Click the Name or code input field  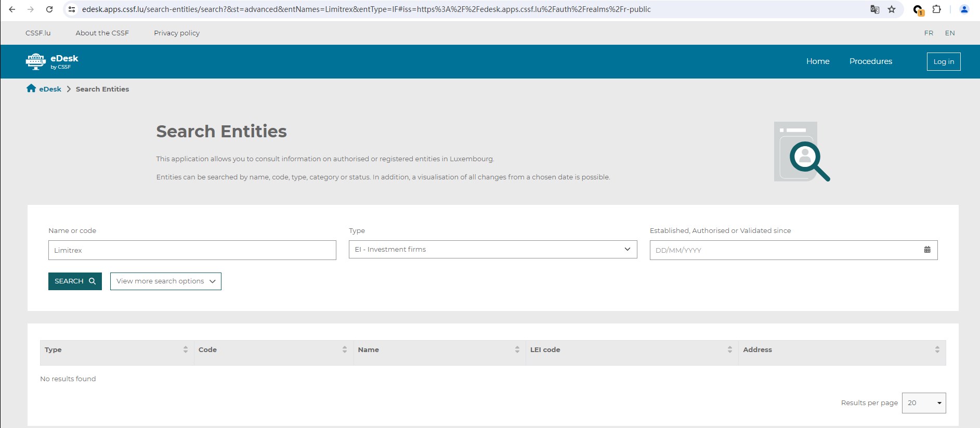click(192, 250)
